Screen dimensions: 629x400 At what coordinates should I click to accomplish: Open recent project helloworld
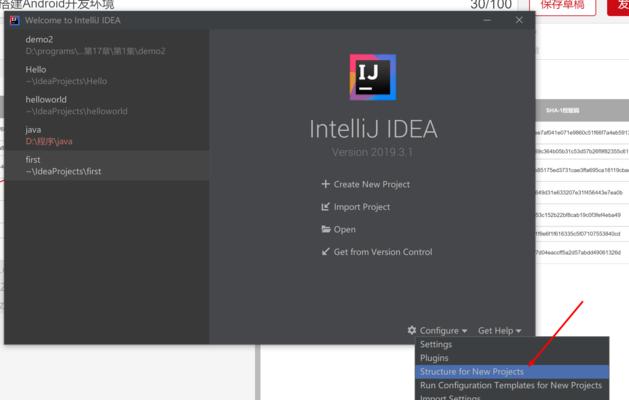coord(107,105)
